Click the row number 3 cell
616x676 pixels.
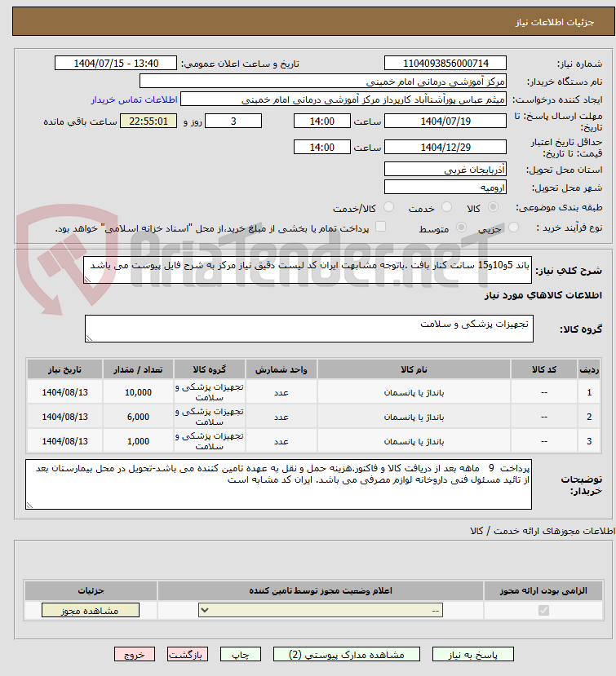tap(589, 441)
